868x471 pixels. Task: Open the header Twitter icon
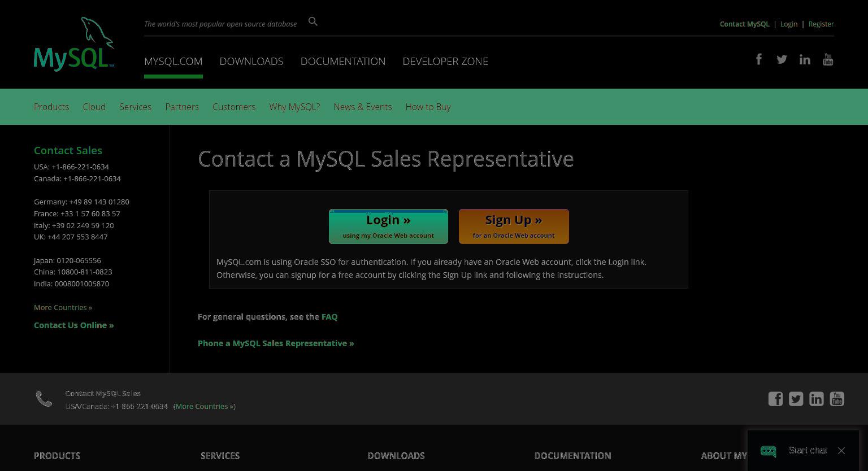[x=782, y=59]
